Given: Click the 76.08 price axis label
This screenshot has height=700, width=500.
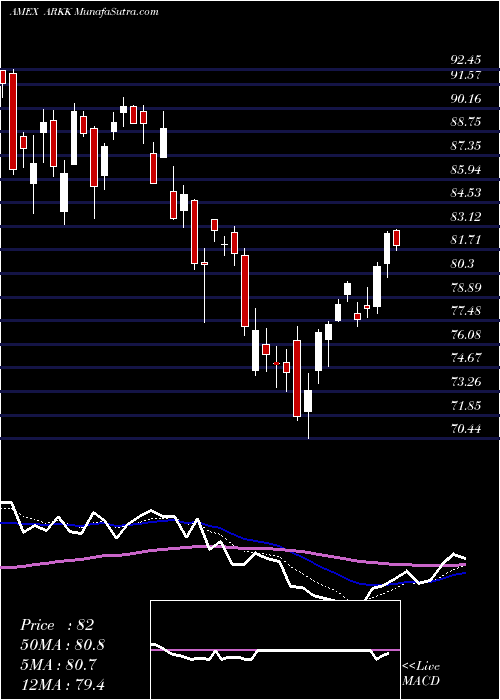Looking at the screenshot, I should 466,335.
